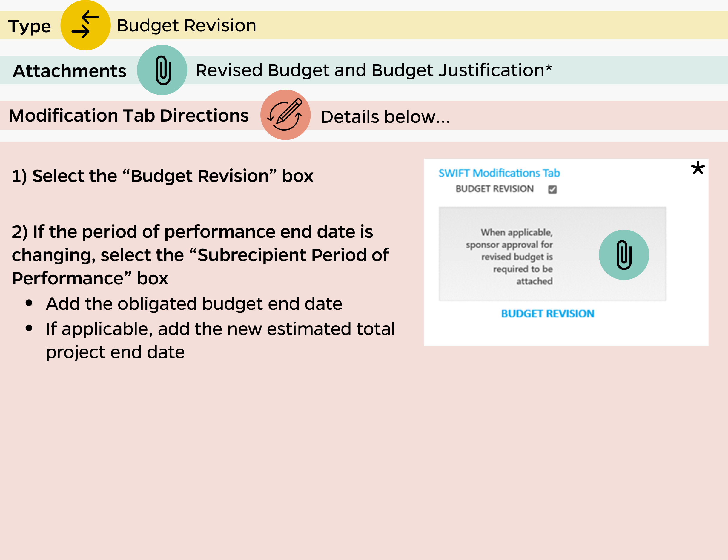
Task: Toggle the BUDGET REVISION checkbox
Action: coord(552,189)
